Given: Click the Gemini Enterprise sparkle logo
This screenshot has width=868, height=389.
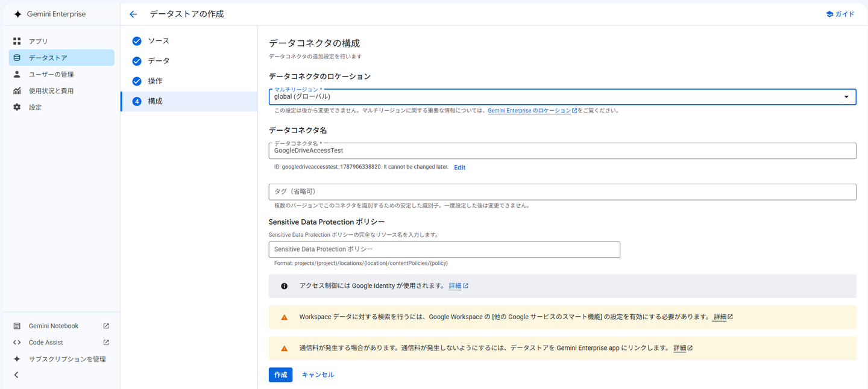Looking at the screenshot, I should pos(17,14).
